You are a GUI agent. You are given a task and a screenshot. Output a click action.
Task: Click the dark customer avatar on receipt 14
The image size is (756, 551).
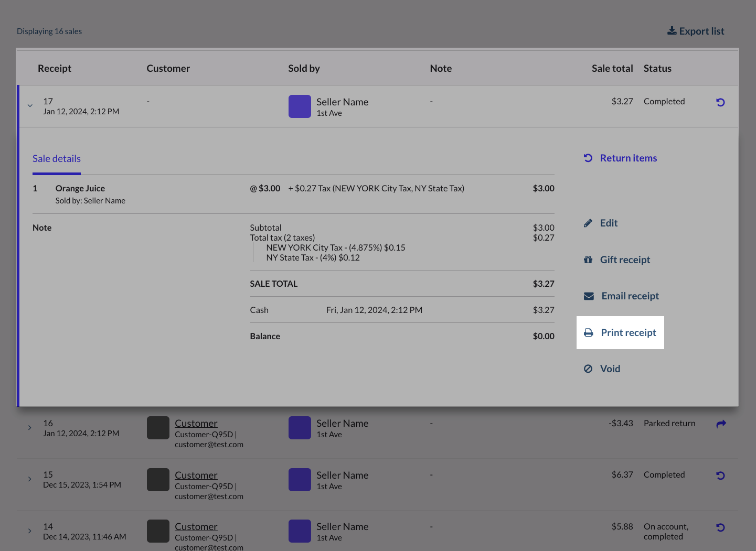click(158, 531)
